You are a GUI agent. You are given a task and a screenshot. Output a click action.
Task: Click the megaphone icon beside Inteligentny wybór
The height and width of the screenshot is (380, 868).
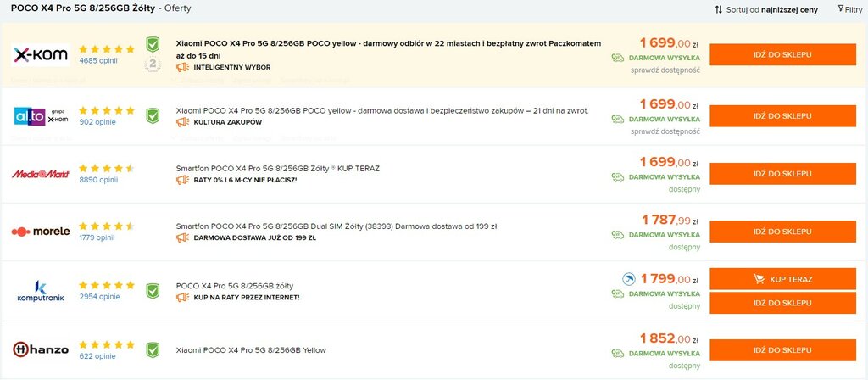tap(183, 67)
